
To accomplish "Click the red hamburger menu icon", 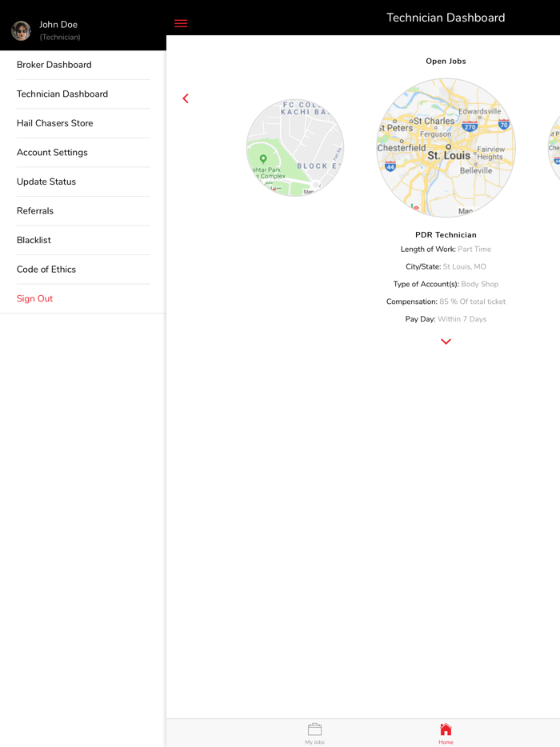I will click(x=181, y=23).
